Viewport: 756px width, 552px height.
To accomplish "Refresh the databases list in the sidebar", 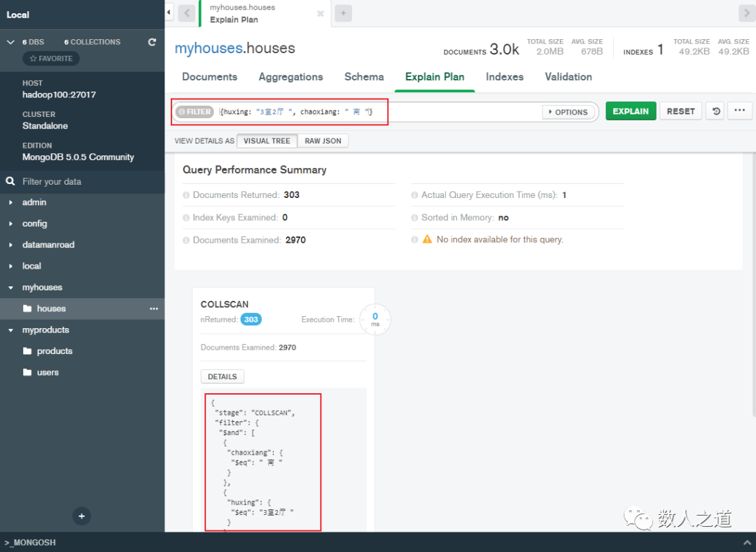I will pyautogui.click(x=152, y=42).
